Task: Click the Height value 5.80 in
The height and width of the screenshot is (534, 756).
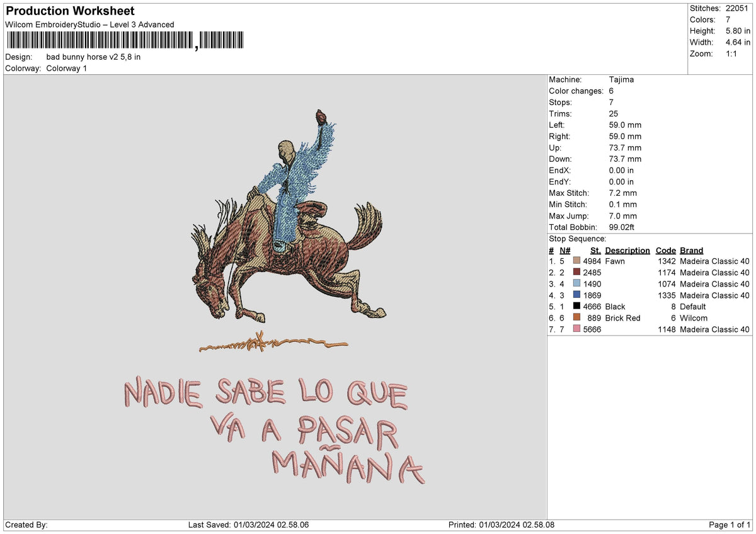Action: click(x=738, y=31)
